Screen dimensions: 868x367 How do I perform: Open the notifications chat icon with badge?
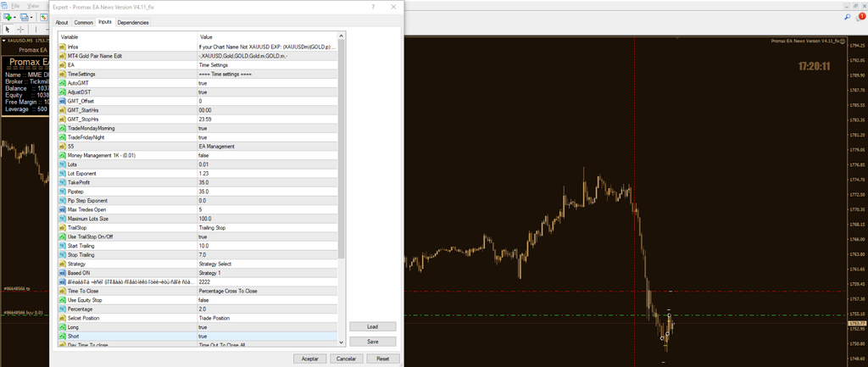[860, 18]
